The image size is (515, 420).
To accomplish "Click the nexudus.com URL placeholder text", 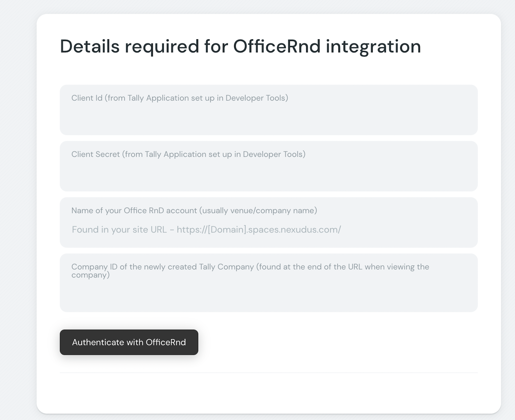I will tap(259, 230).
